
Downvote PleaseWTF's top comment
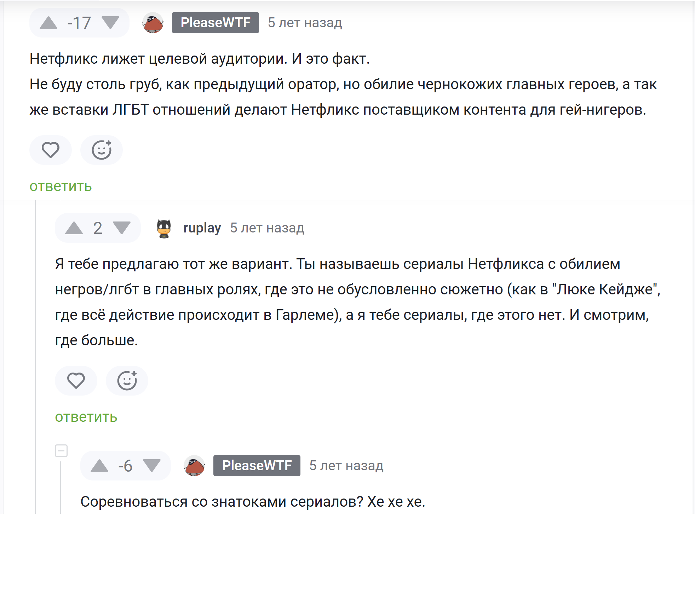point(109,22)
